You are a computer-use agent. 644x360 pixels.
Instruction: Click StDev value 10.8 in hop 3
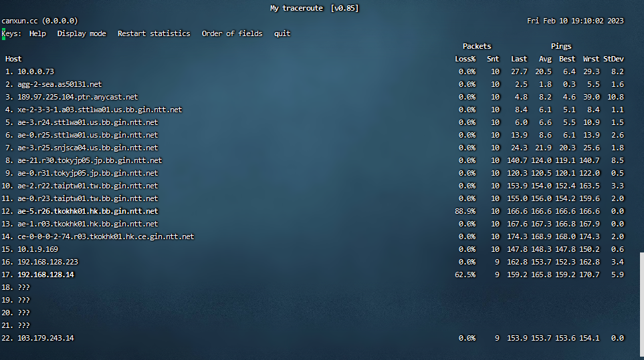pos(615,97)
